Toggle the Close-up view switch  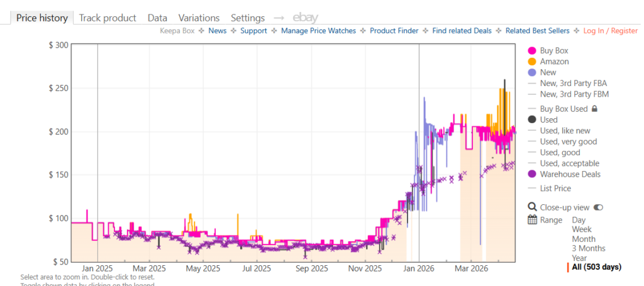tap(598, 207)
